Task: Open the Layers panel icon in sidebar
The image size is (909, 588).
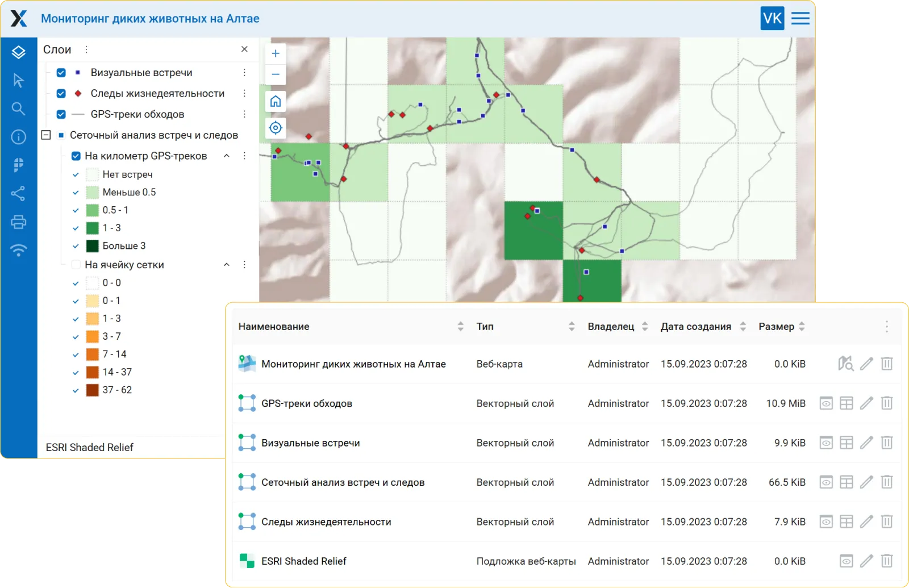Action: 18,52
